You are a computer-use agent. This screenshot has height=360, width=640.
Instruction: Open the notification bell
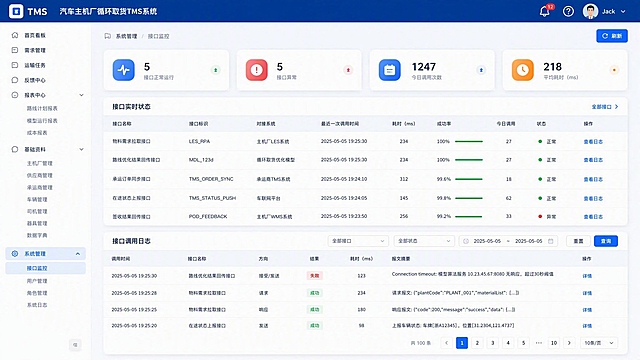point(544,11)
